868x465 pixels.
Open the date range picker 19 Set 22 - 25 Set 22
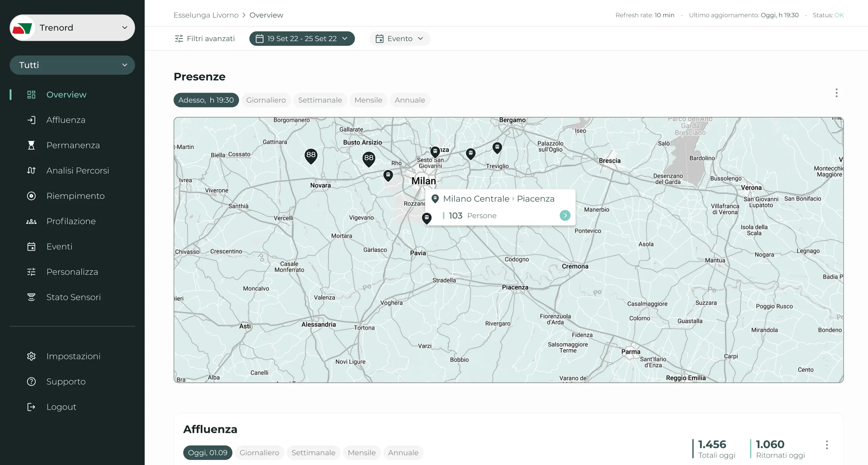tap(302, 38)
